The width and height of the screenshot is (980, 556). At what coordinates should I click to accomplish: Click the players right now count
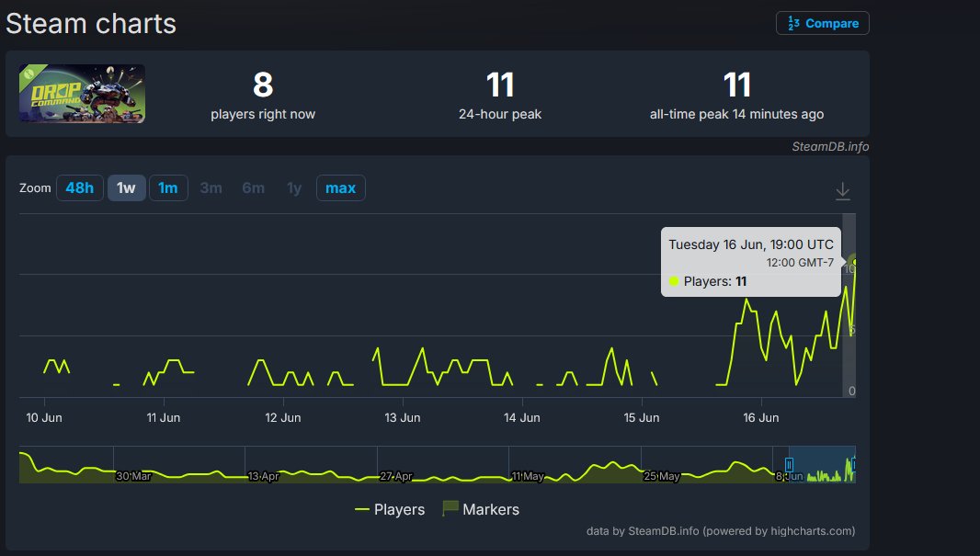(263, 85)
